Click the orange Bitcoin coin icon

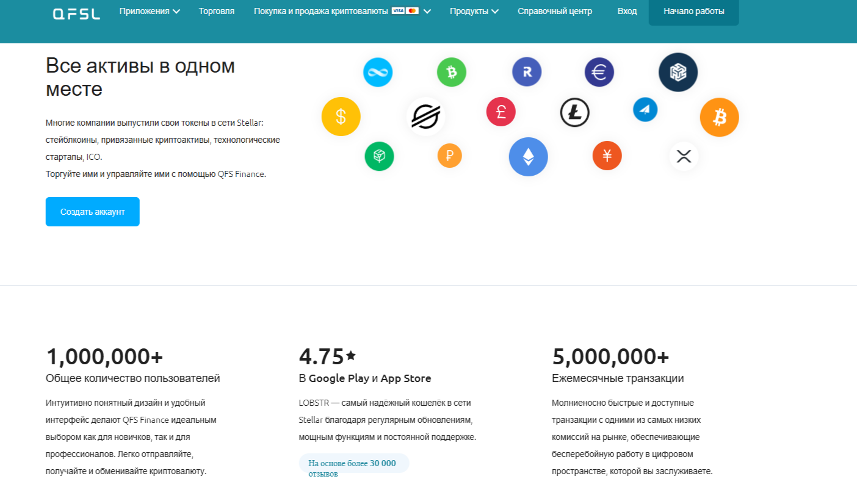tap(719, 117)
